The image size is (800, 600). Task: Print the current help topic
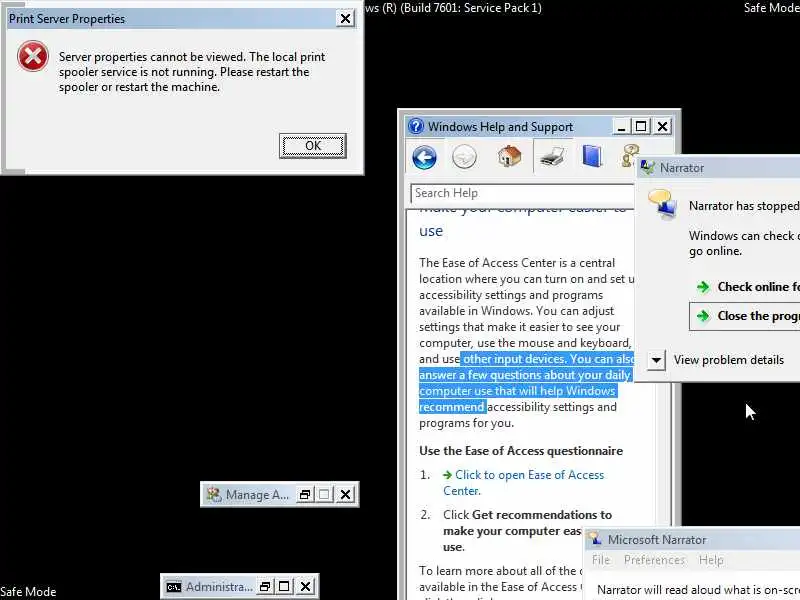point(552,156)
